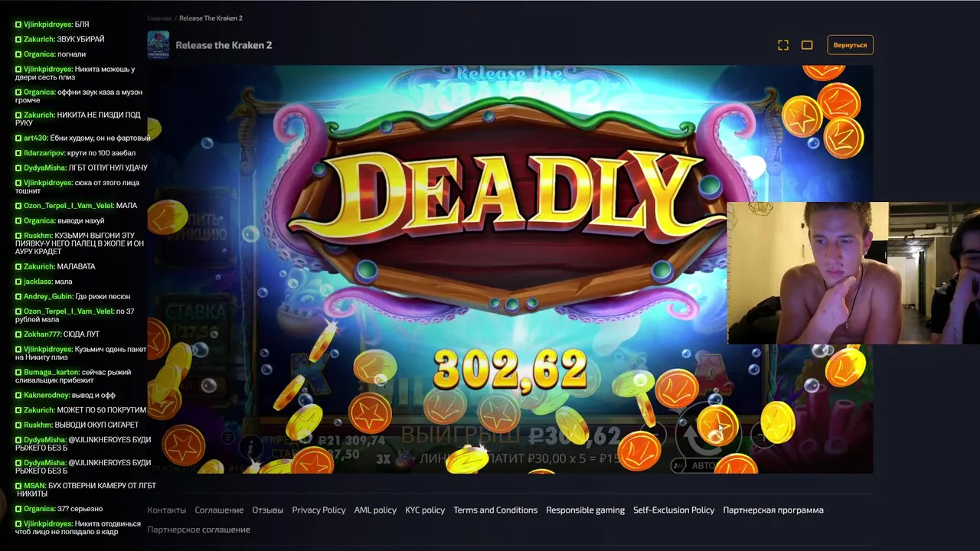Click username art430 in chat
The width and height of the screenshot is (980, 551).
click(x=35, y=138)
